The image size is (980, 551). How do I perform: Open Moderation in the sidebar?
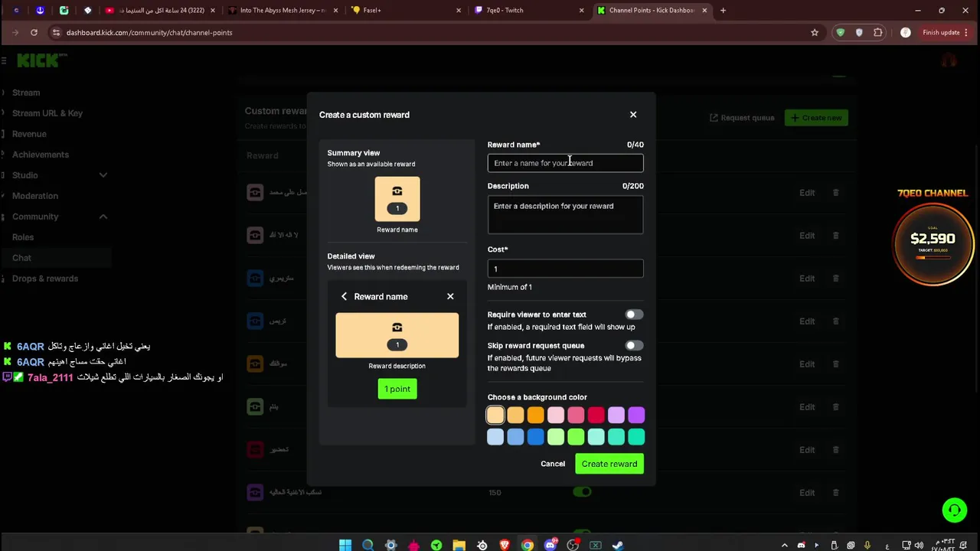click(x=35, y=196)
